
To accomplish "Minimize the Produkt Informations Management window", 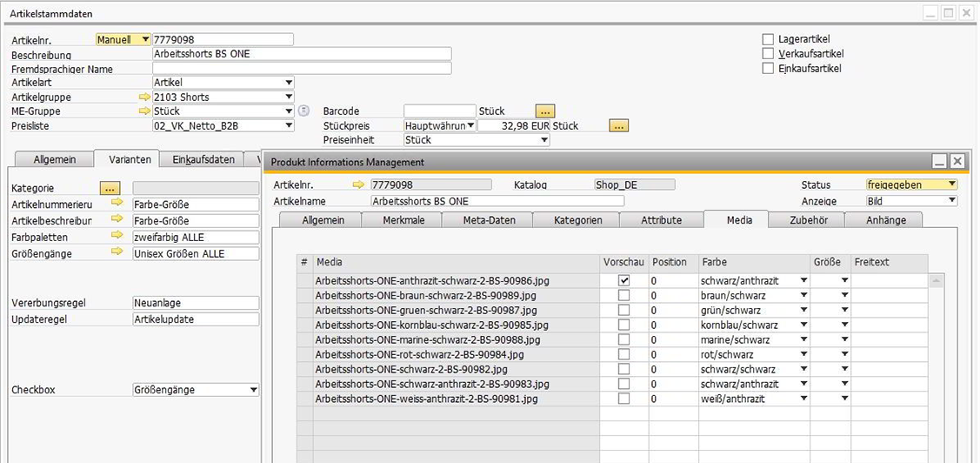I will tap(939, 162).
